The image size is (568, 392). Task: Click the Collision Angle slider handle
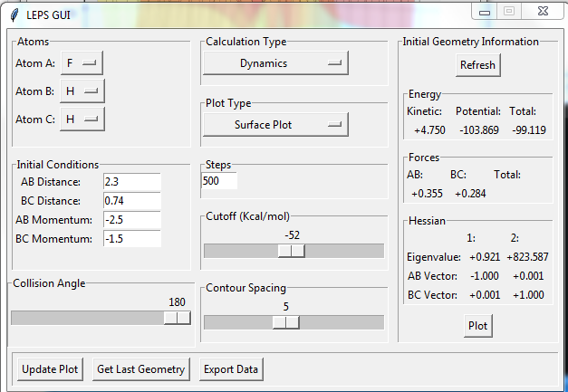tap(178, 317)
